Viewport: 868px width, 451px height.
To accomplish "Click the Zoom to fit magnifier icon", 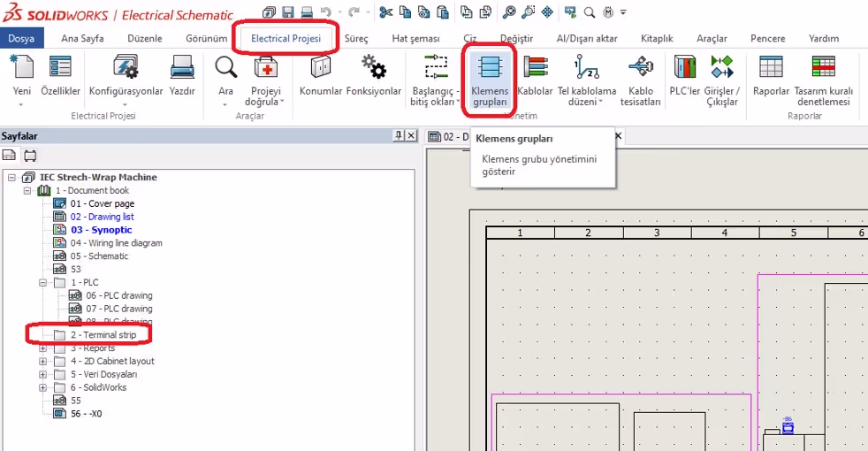I will point(509,11).
